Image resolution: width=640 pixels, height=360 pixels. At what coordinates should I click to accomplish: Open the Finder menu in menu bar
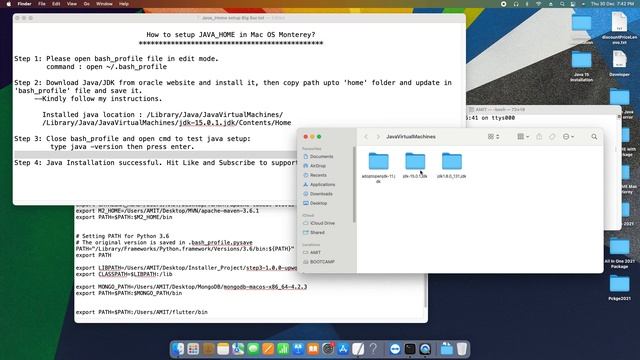[24, 4]
